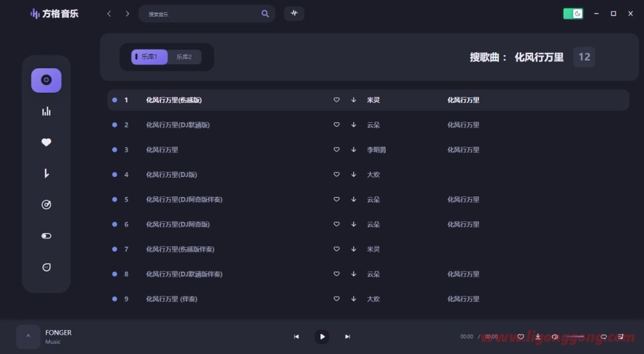This screenshot has height=354, width=644.
Task: Toggle the dark mode switch in title bar
Action: (x=573, y=14)
